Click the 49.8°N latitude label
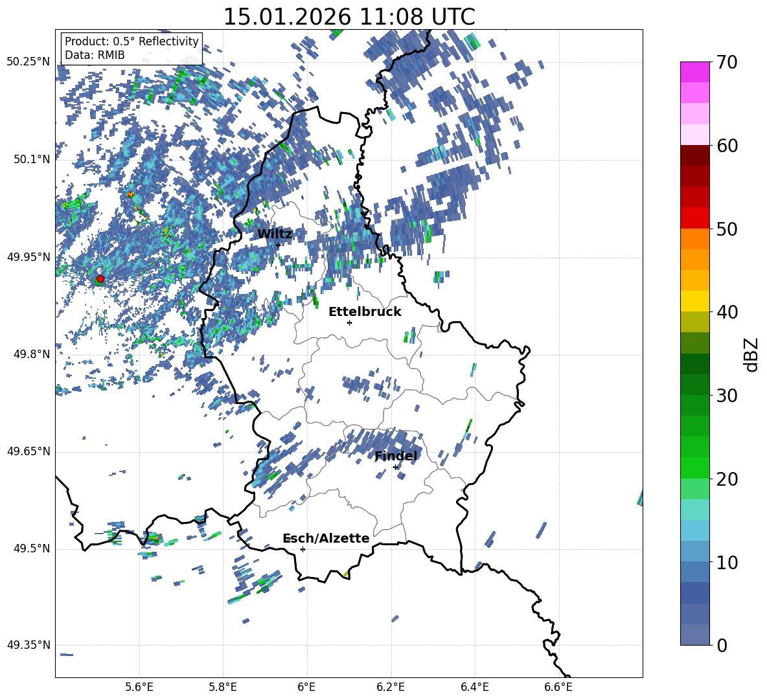 coord(32,354)
